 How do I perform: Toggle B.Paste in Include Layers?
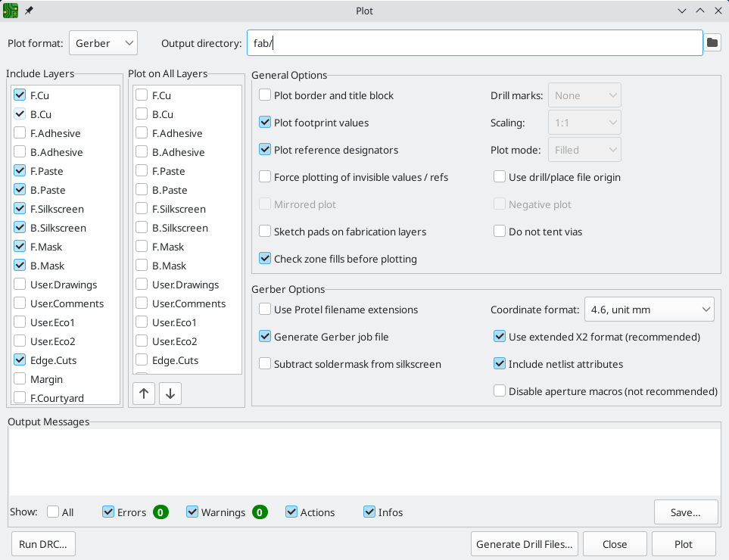(20, 190)
